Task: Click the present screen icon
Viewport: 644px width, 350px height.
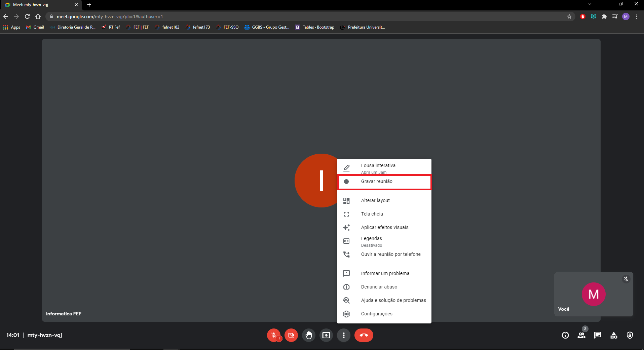Action: [326, 335]
